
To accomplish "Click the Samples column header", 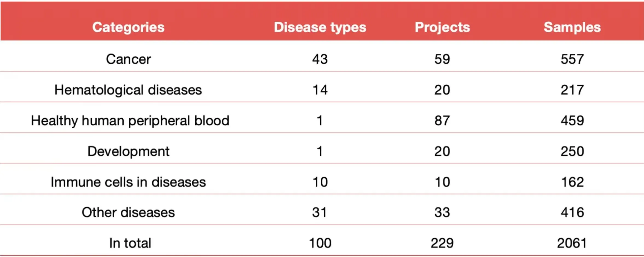I will [572, 27].
